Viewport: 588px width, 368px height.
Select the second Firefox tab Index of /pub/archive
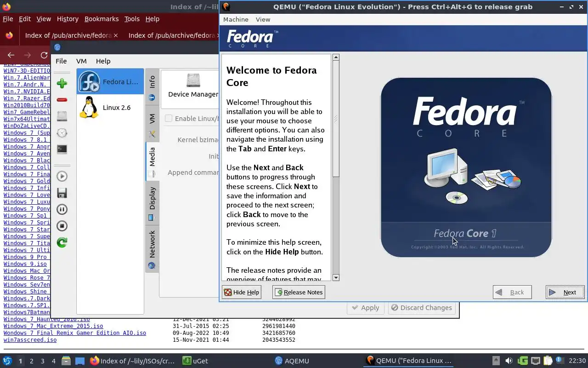(172, 35)
